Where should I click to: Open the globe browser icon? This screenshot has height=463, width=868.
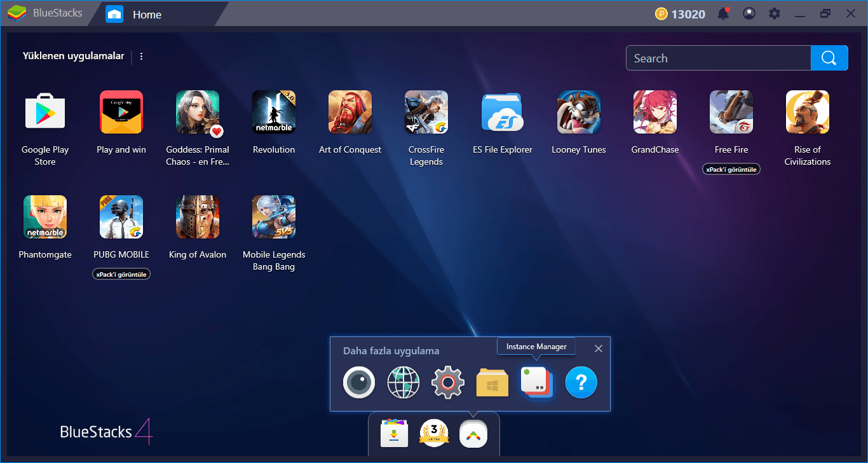click(x=403, y=383)
